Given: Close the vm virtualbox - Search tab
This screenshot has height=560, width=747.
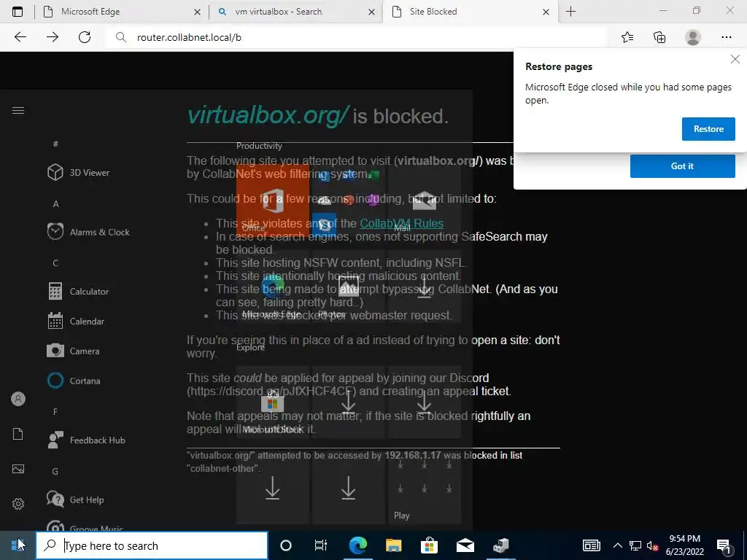Looking at the screenshot, I should 371,12.
